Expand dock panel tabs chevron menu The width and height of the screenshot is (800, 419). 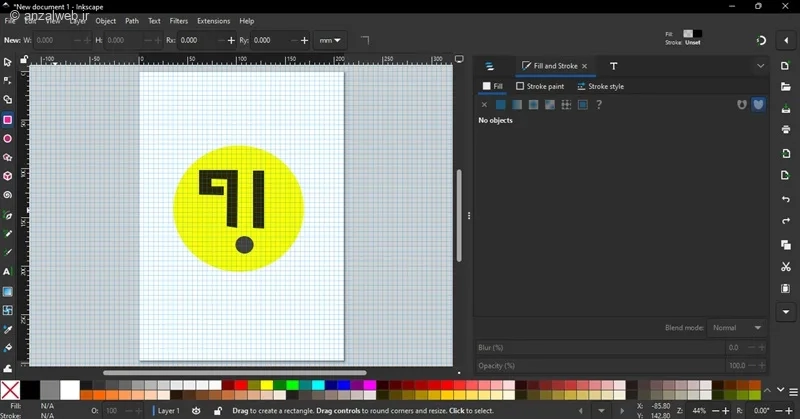pyautogui.click(x=761, y=66)
